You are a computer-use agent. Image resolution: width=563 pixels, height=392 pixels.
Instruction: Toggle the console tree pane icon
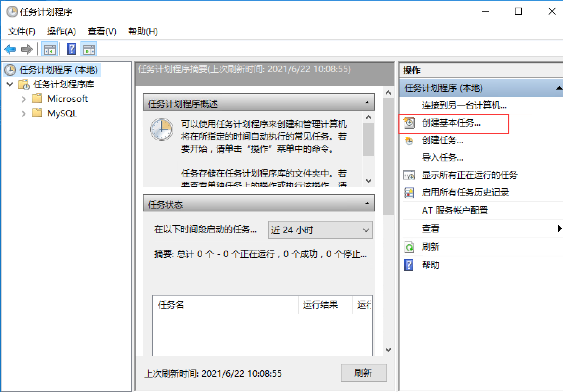tap(50, 49)
